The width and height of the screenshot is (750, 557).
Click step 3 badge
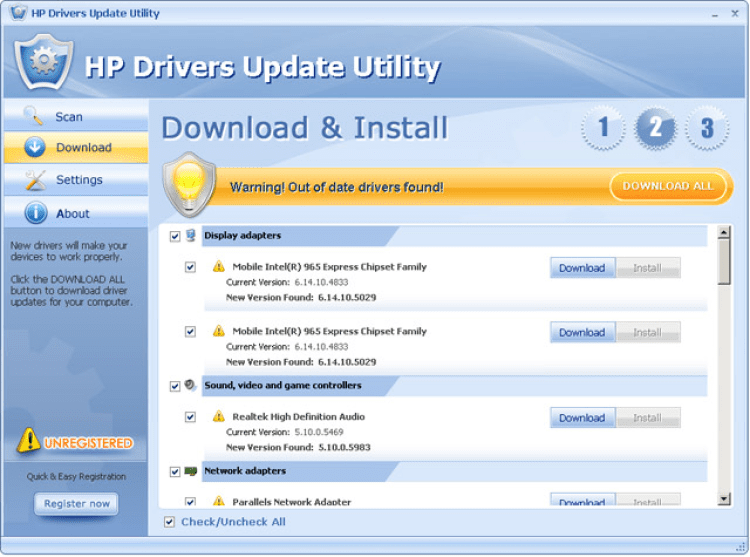tap(707, 128)
